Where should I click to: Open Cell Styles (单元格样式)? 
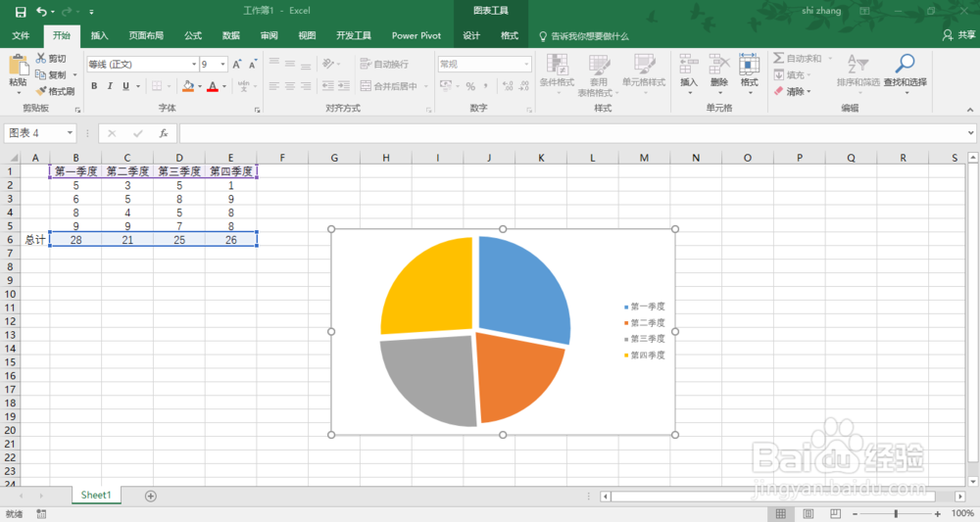pyautogui.click(x=644, y=73)
